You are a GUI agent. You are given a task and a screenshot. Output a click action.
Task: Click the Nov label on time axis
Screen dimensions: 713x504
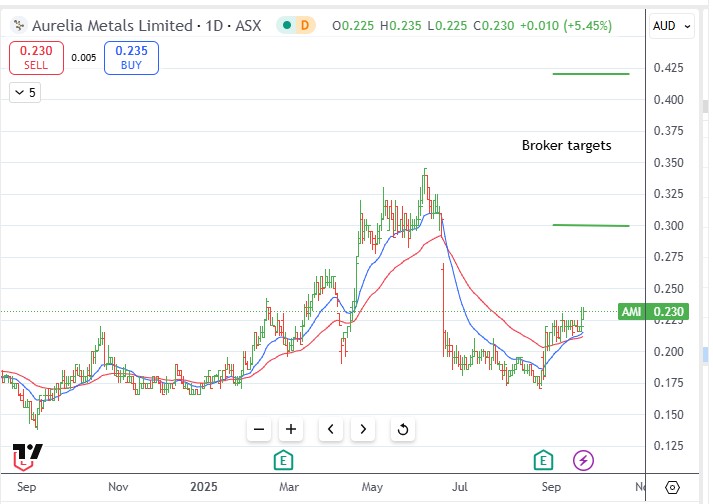[118, 487]
